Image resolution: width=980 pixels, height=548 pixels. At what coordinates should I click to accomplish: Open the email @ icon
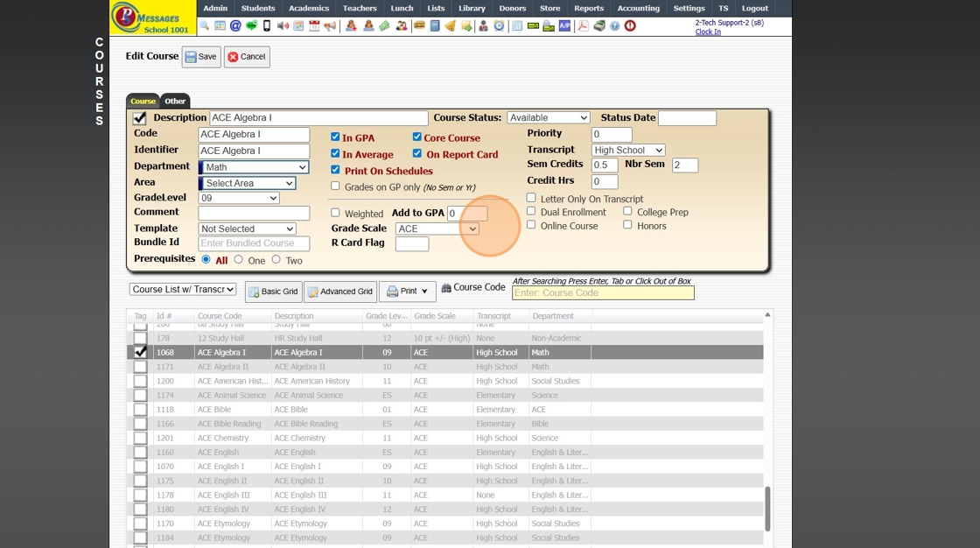click(x=235, y=25)
